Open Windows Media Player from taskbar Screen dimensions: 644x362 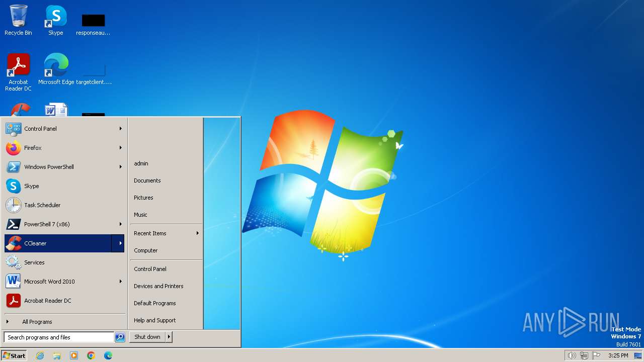(74, 355)
